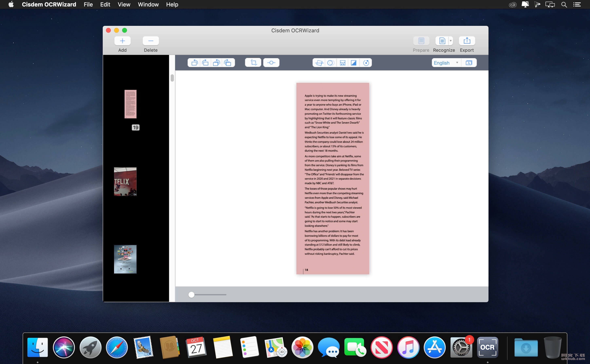Adjust the zoom slider below the page

pyautogui.click(x=191, y=295)
